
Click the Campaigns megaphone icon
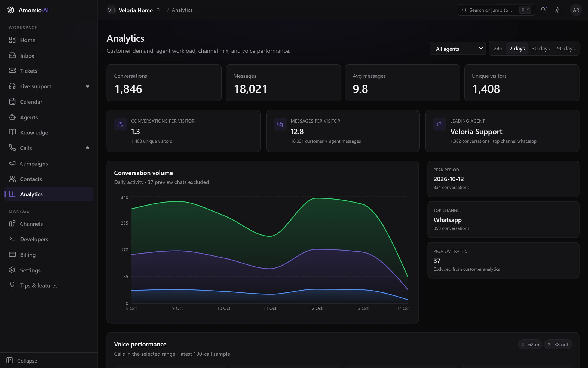click(x=12, y=163)
